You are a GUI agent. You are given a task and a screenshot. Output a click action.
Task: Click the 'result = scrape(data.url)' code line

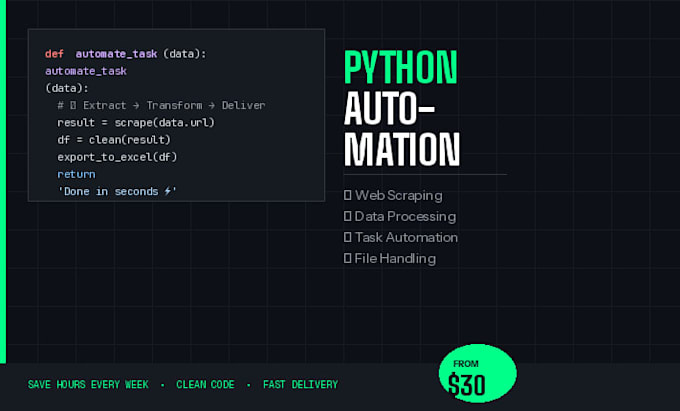[136, 123]
